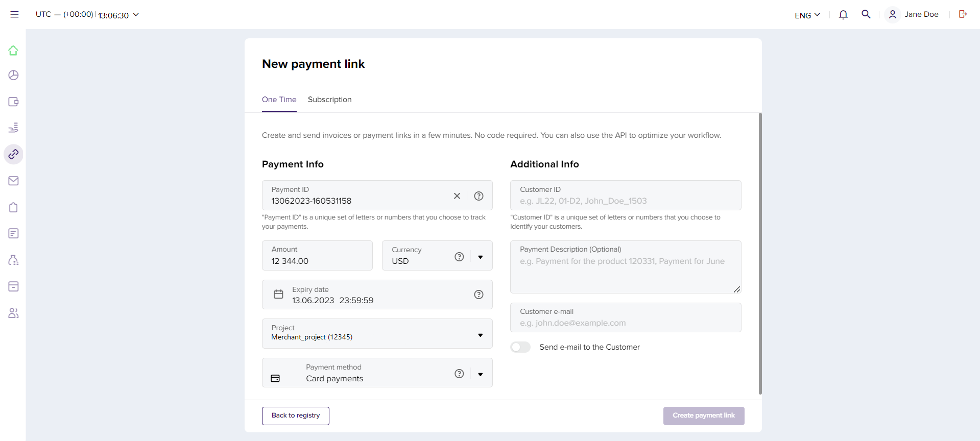Click Back to registry button
The width and height of the screenshot is (980, 441).
[x=296, y=415]
